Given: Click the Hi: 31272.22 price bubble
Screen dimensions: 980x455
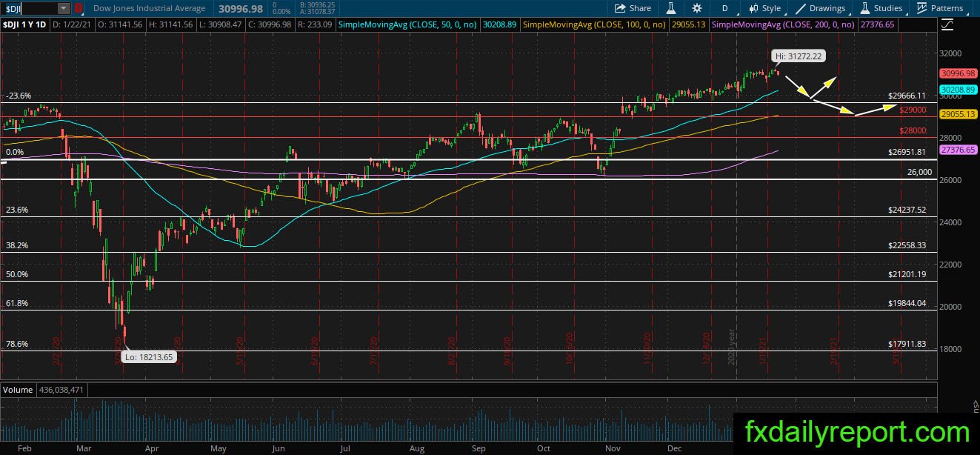Looking at the screenshot, I should tap(797, 56).
